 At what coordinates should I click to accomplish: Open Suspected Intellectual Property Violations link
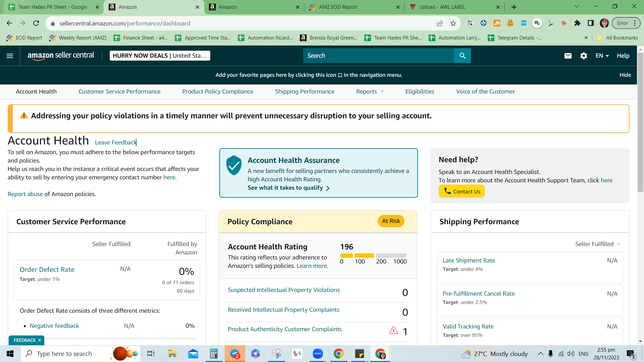tap(284, 290)
